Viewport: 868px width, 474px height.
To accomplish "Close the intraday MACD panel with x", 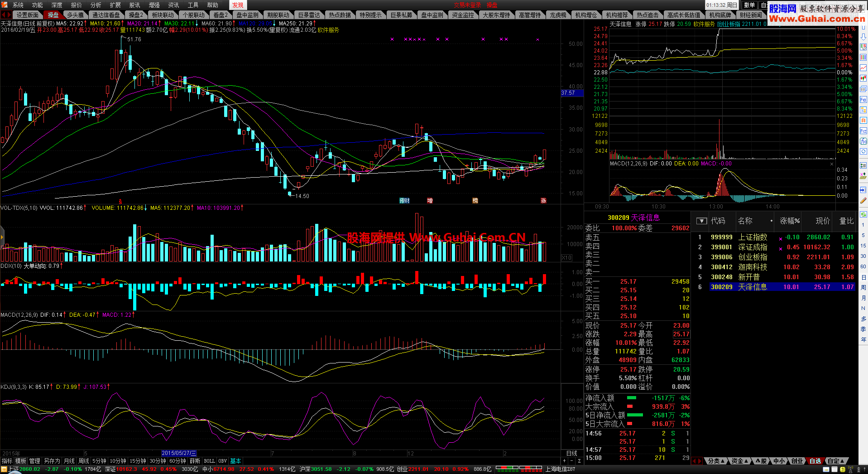I will pyautogui.click(x=832, y=164).
